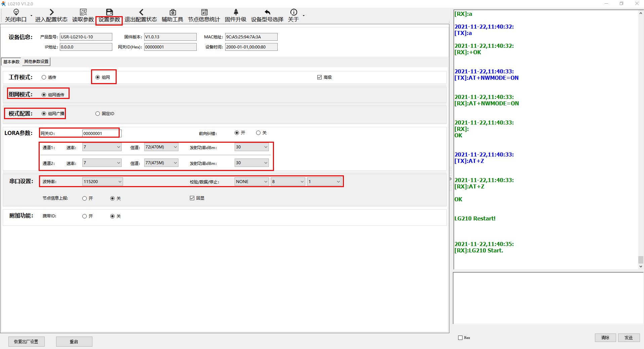Click the 网关ID input field under LORA参数
The height and width of the screenshot is (349, 644).
[x=100, y=134]
